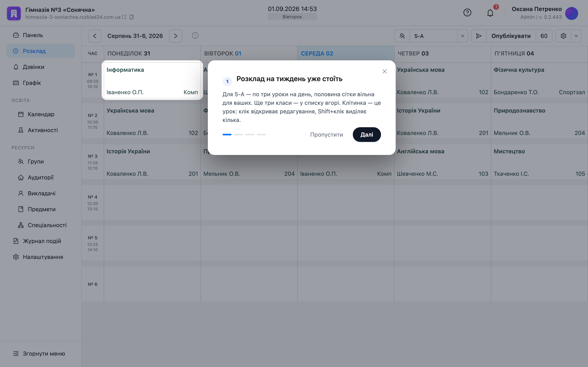Image resolution: width=588 pixels, height=367 pixels.
Task: Open schedule settings gear icon in toolbar
Action: (x=563, y=36)
